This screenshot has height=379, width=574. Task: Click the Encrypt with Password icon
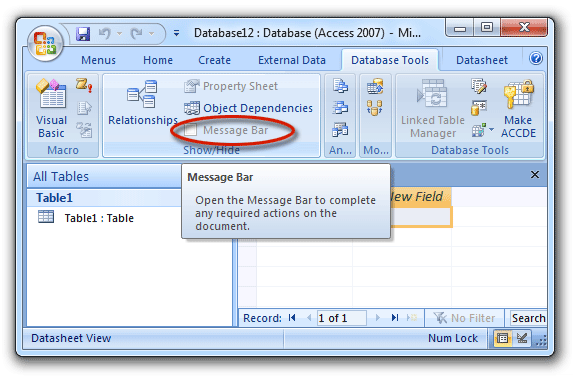(479, 108)
